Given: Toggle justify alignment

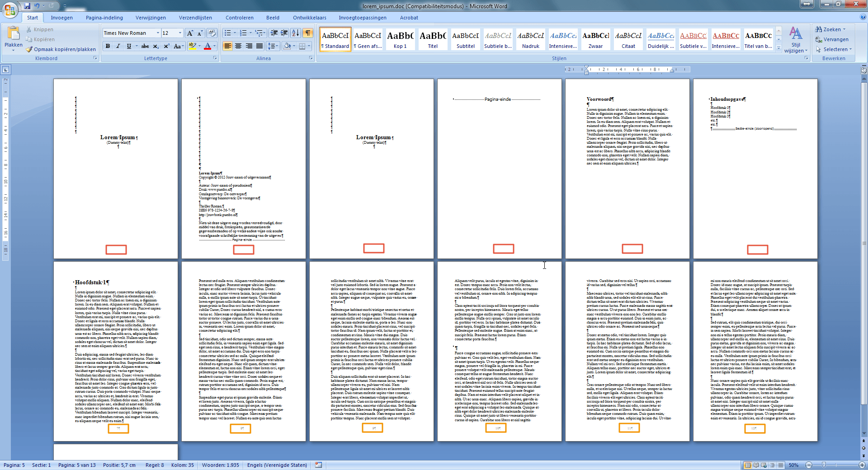Looking at the screenshot, I should click(259, 46).
